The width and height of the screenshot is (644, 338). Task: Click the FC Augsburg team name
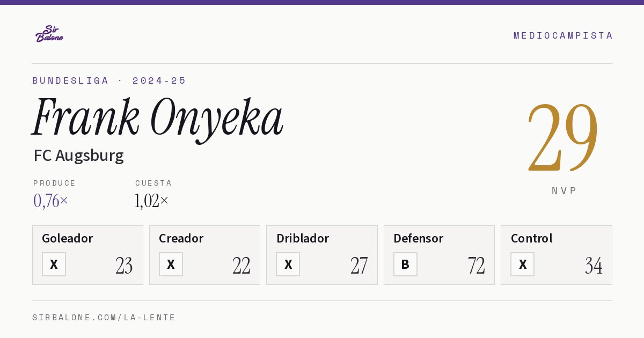tap(79, 156)
